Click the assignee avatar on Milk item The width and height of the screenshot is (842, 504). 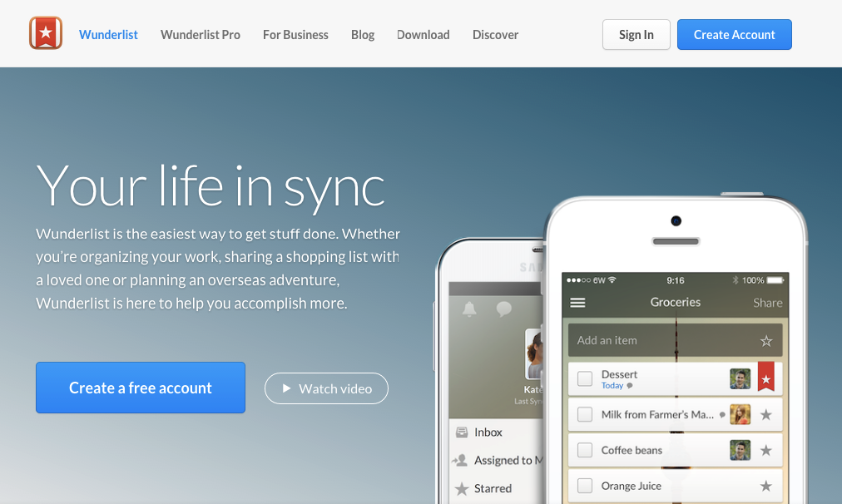coord(740,414)
